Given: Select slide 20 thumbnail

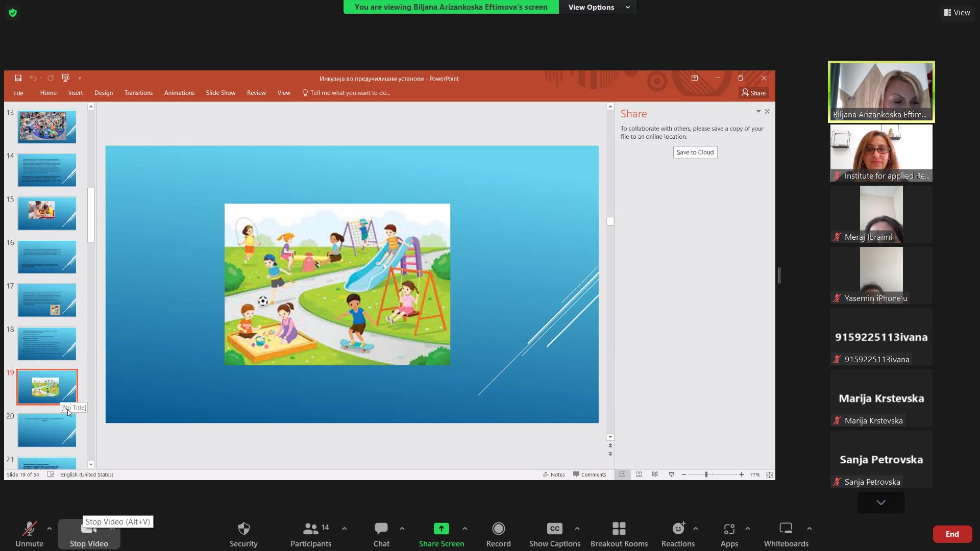Looking at the screenshot, I should tap(47, 430).
